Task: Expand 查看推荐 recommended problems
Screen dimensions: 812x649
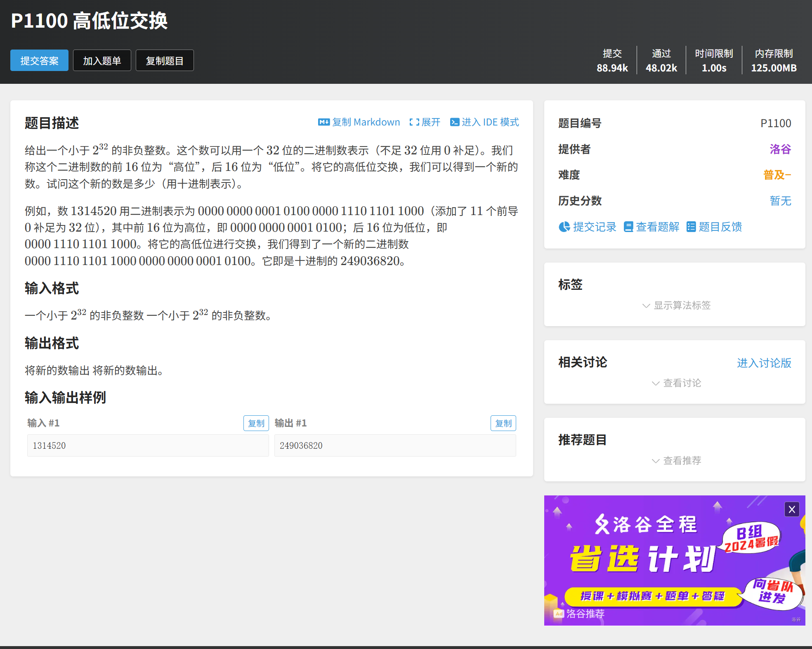Action: 676,461
